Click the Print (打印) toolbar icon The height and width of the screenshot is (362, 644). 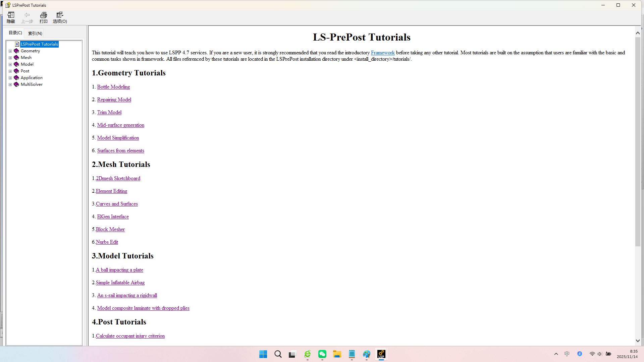click(x=44, y=17)
